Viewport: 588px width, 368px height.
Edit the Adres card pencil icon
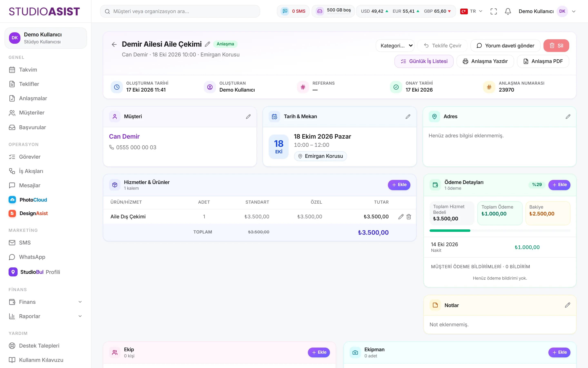click(568, 117)
